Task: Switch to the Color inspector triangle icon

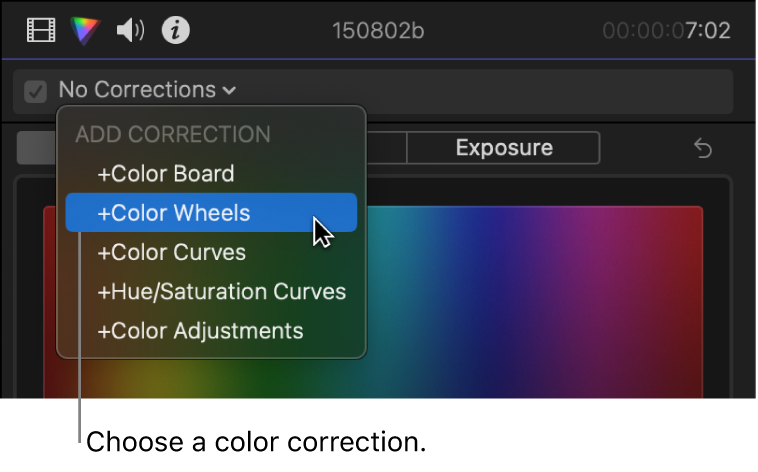Action: pyautogui.click(x=86, y=31)
